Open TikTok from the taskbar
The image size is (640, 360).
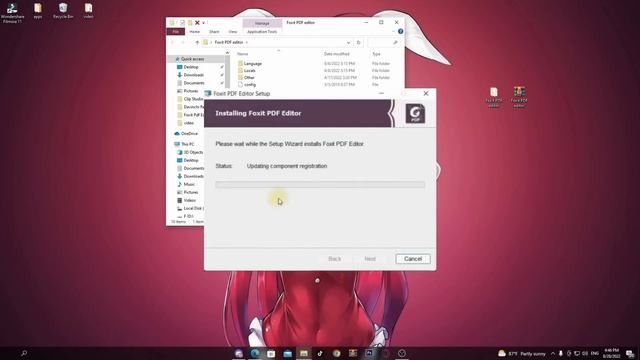click(320, 353)
